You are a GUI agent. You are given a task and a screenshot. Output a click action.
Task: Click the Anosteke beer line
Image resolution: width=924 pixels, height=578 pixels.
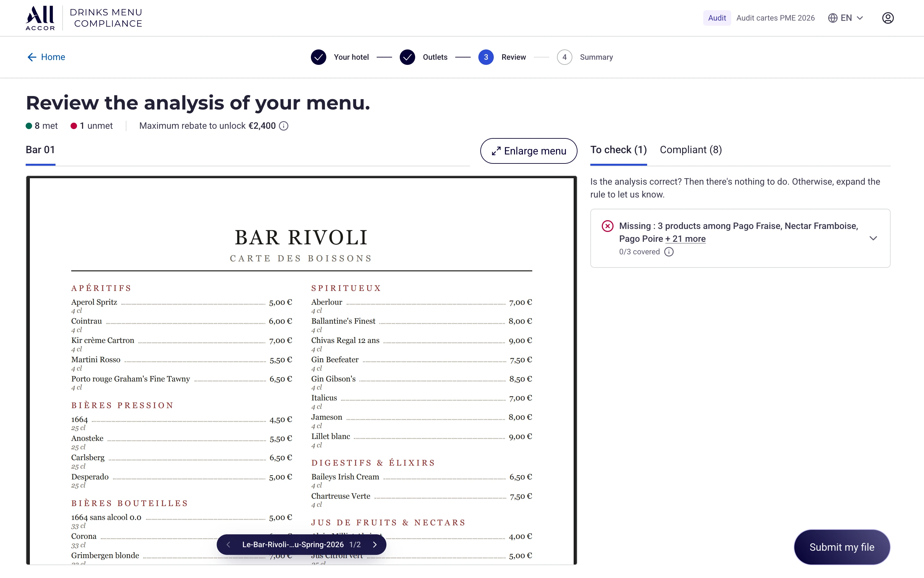click(181, 438)
